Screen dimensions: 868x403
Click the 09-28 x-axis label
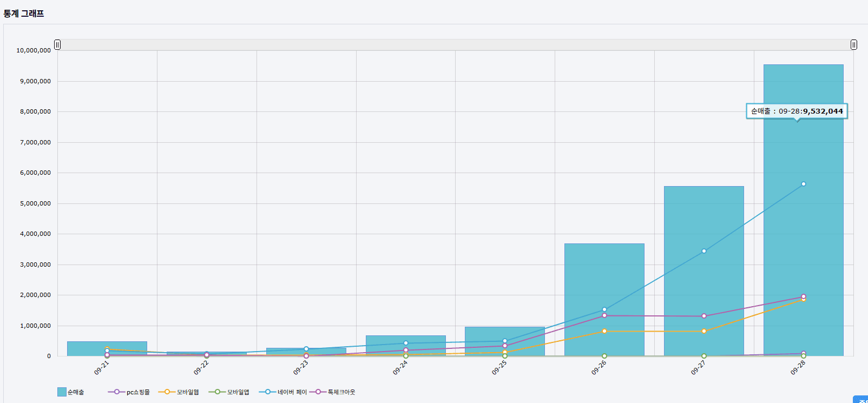[798, 368]
